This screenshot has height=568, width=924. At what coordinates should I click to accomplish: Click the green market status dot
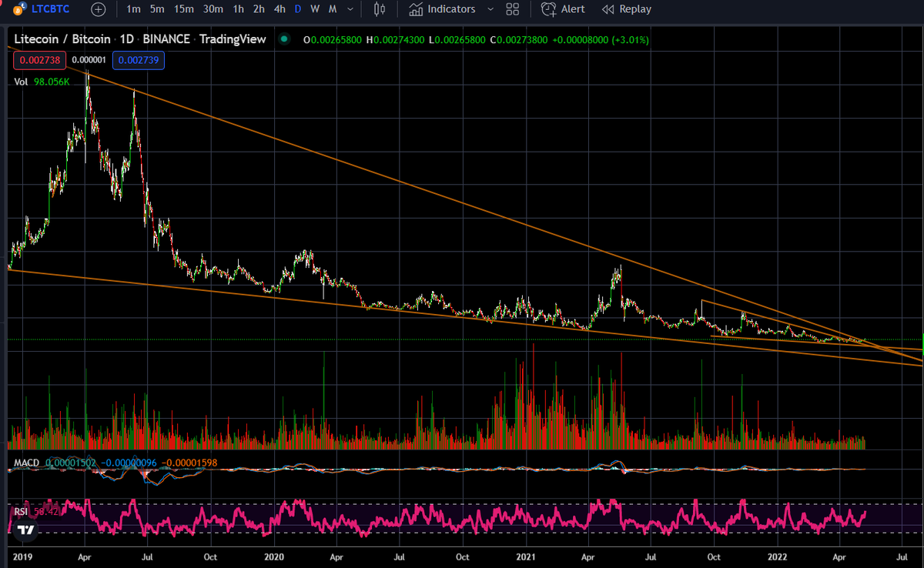point(285,39)
